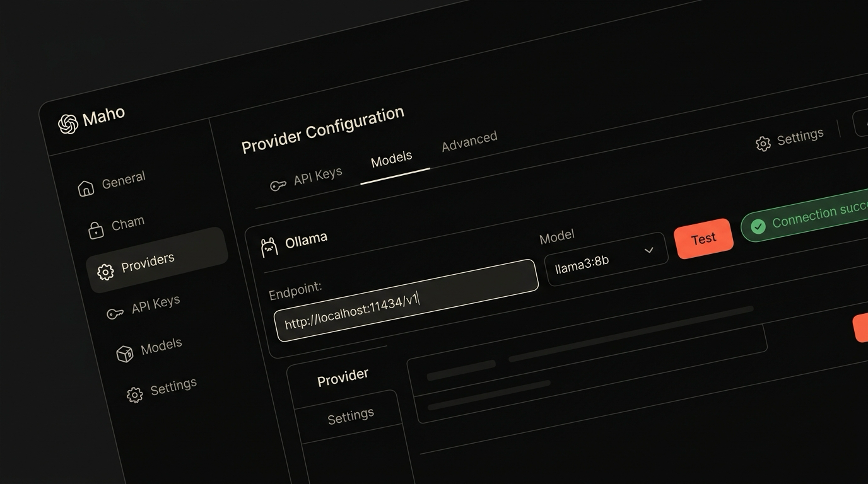Click the Maho app title
Image resolution: width=868 pixels, height=484 pixels.
(103, 117)
